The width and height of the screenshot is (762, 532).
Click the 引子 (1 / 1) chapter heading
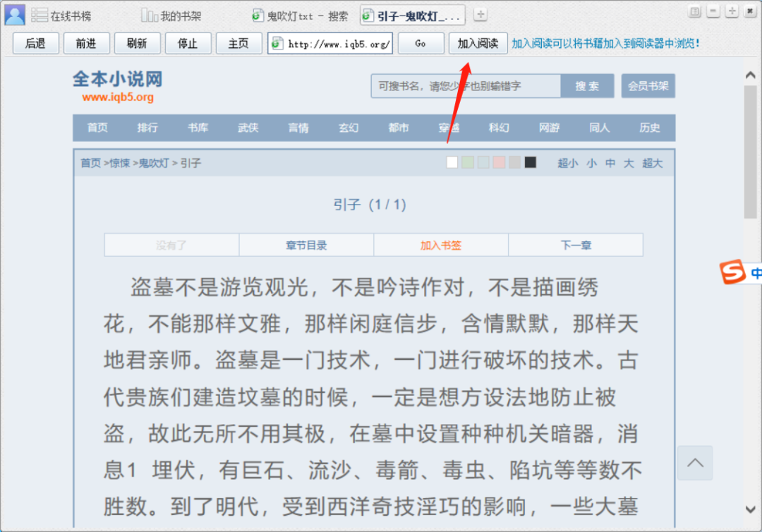[369, 204]
